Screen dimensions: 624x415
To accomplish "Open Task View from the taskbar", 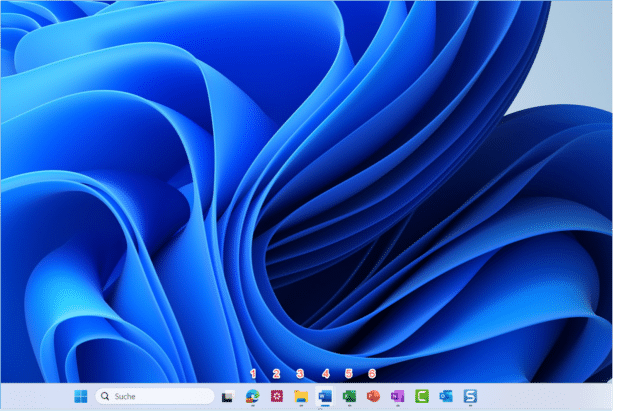I will [x=229, y=396].
